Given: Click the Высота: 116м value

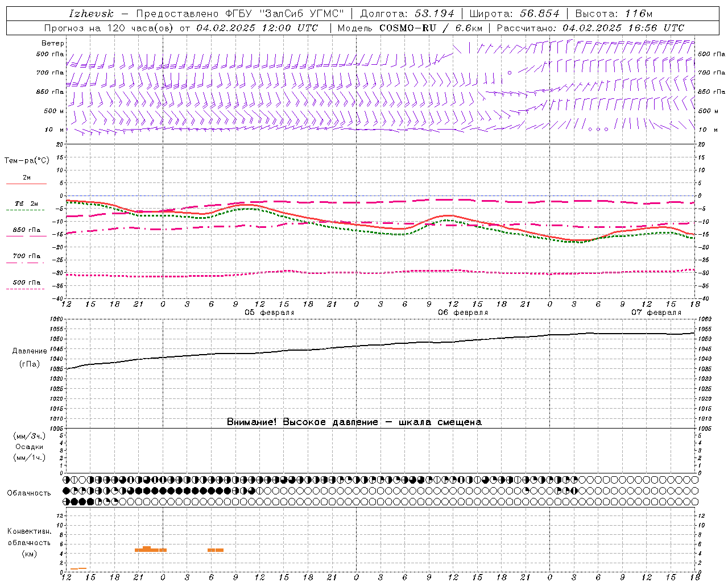Looking at the screenshot, I should coord(614,14).
